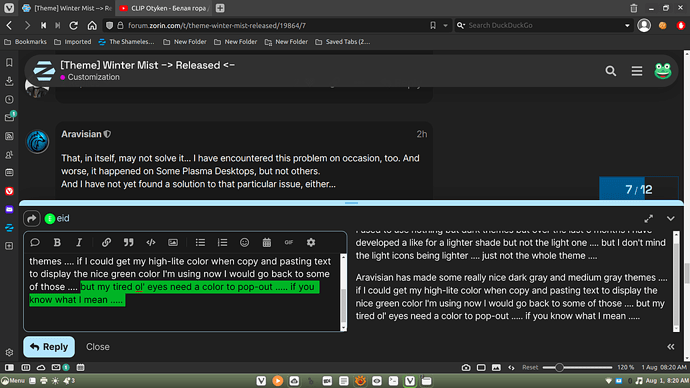Quote whole post with speech bubble icon

35,242
